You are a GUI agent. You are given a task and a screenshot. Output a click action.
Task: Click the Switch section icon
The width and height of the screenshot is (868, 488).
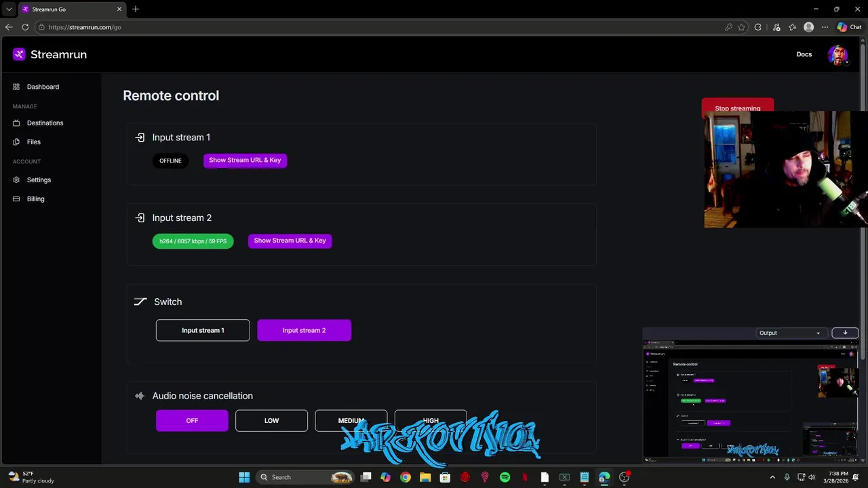(140, 302)
